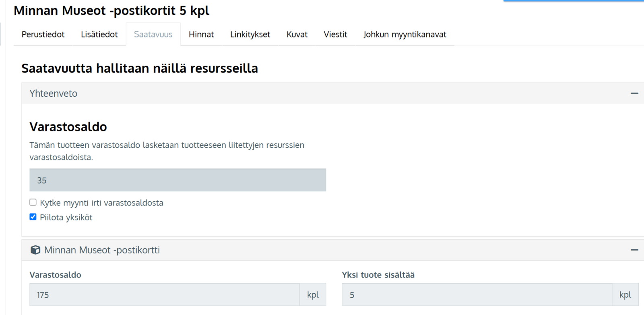644x315 pixels.
Task: Click the summary stock field showing 35
Action: (x=178, y=180)
